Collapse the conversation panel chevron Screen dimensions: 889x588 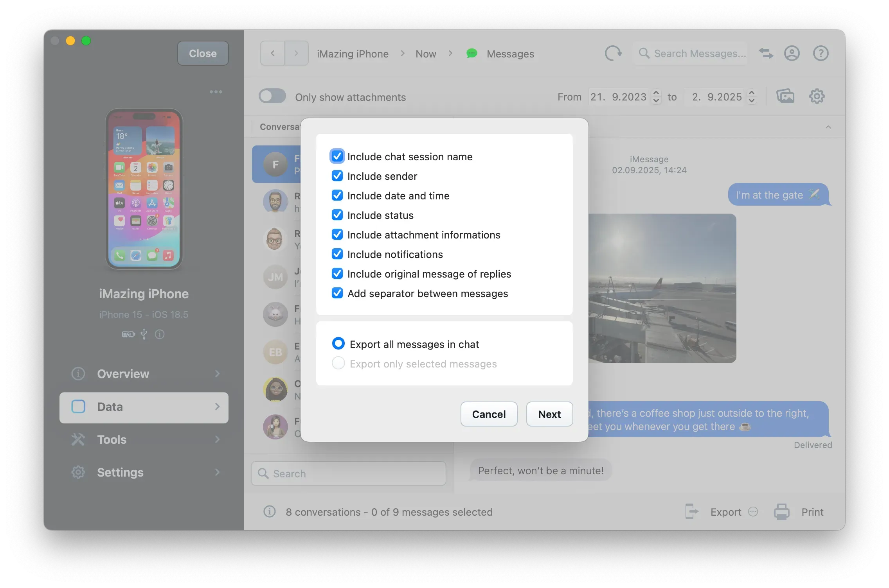[828, 127]
